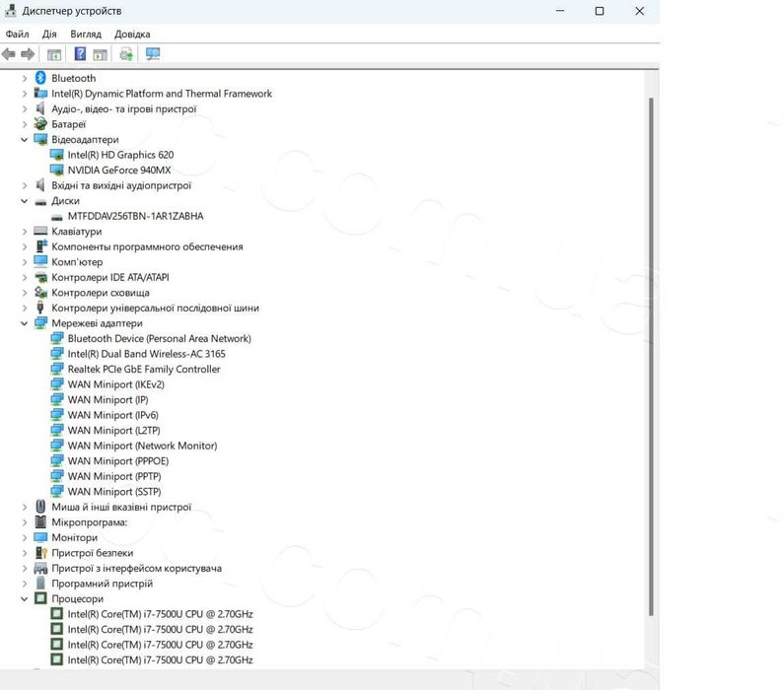The width and height of the screenshot is (784, 690).
Task: Click the icon beside Компоненты программного обеспечения
Action: click(x=41, y=246)
